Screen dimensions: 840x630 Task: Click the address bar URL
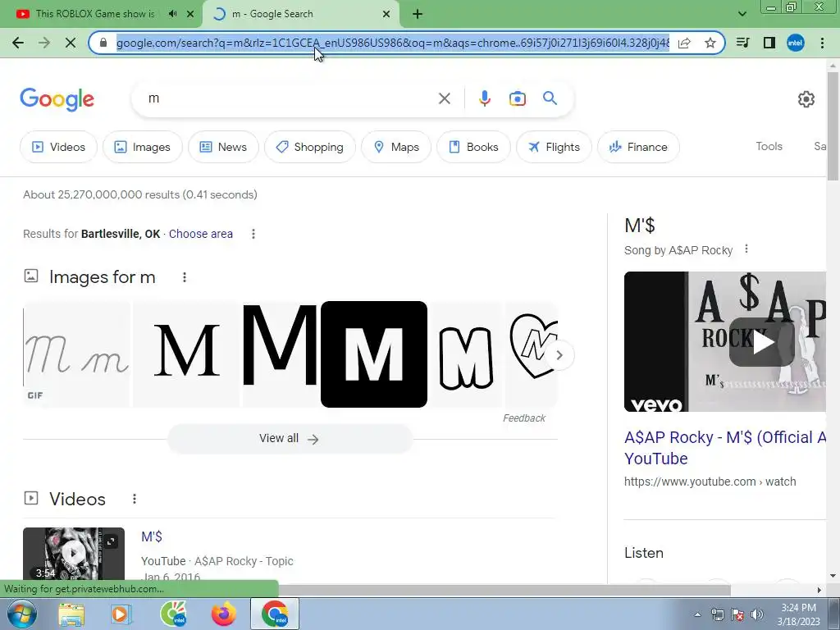(393, 43)
